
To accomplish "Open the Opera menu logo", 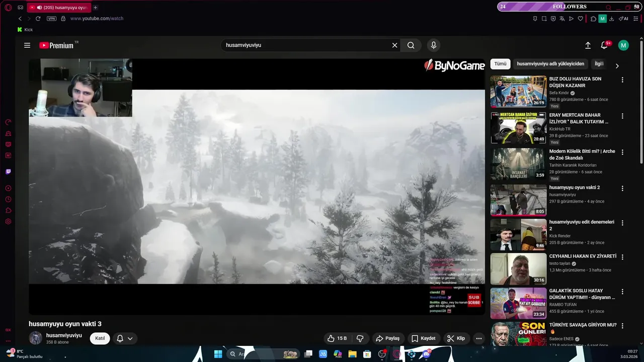I will [x=8, y=8].
